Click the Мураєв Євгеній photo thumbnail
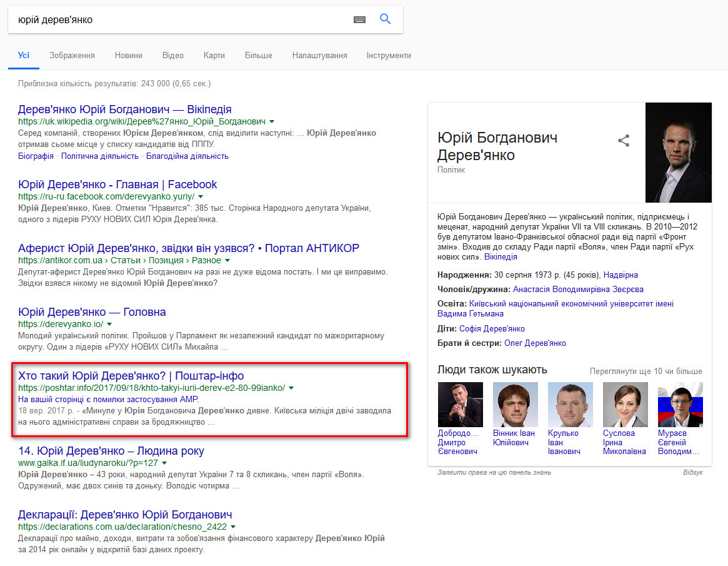 tap(681, 405)
